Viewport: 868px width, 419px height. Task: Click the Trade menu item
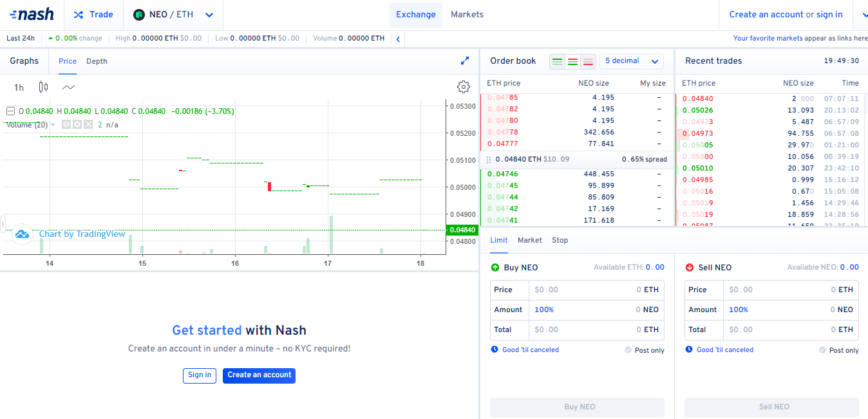click(101, 15)
